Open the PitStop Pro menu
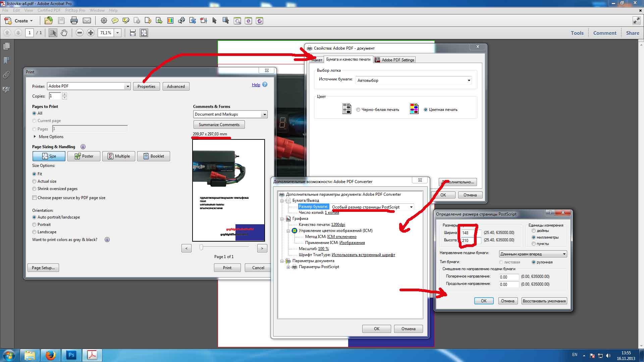Screen dimensions: 644x362 coord(75,10)
